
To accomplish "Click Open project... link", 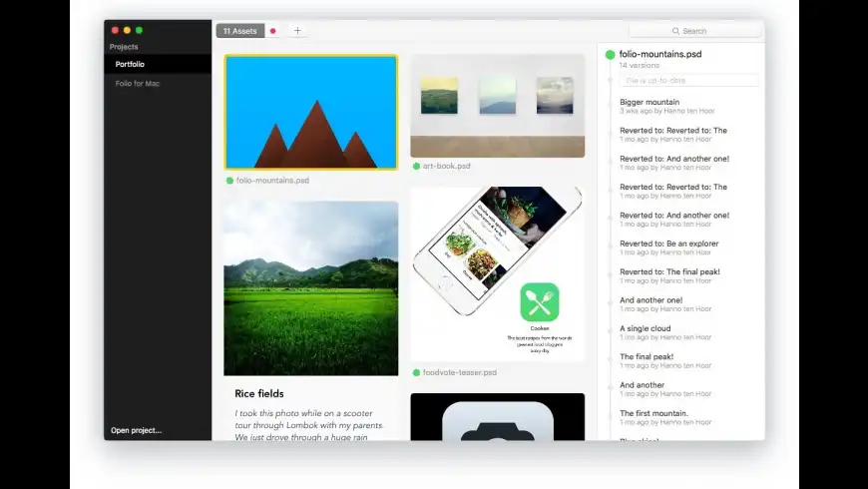I will point(136,430).
